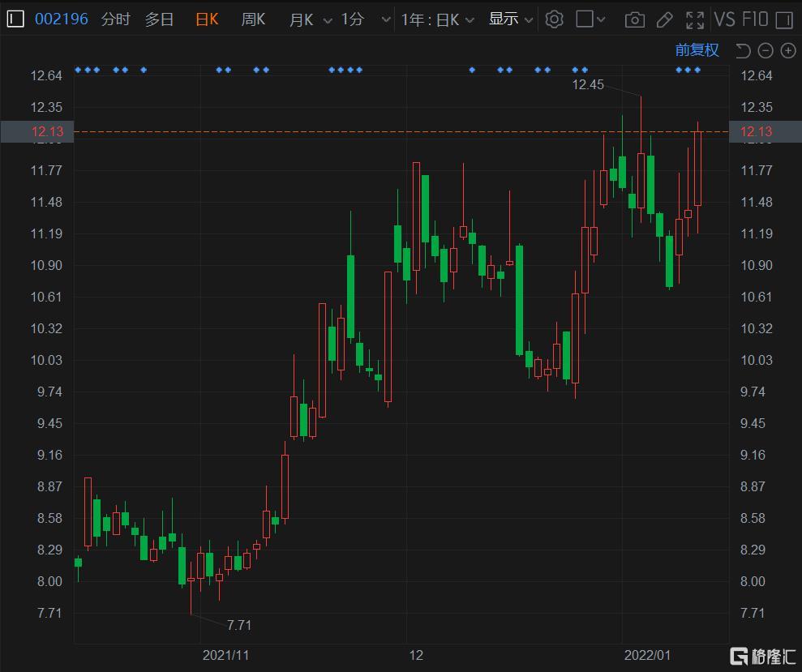Select the drawing pencil tool
802x672 pixels.
click(664, 20)
